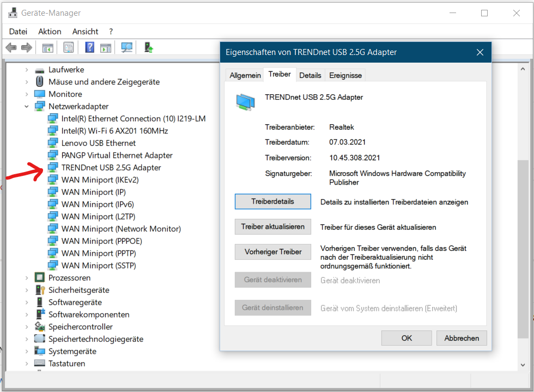Confirm the dialog with OK
The image size is (534, 392).
point(406,338)
